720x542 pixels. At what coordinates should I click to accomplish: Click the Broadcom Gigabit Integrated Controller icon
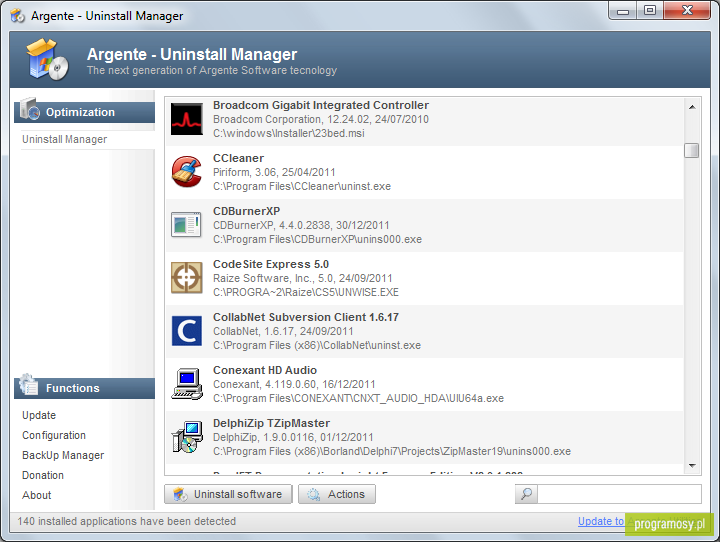pos(186,119)
